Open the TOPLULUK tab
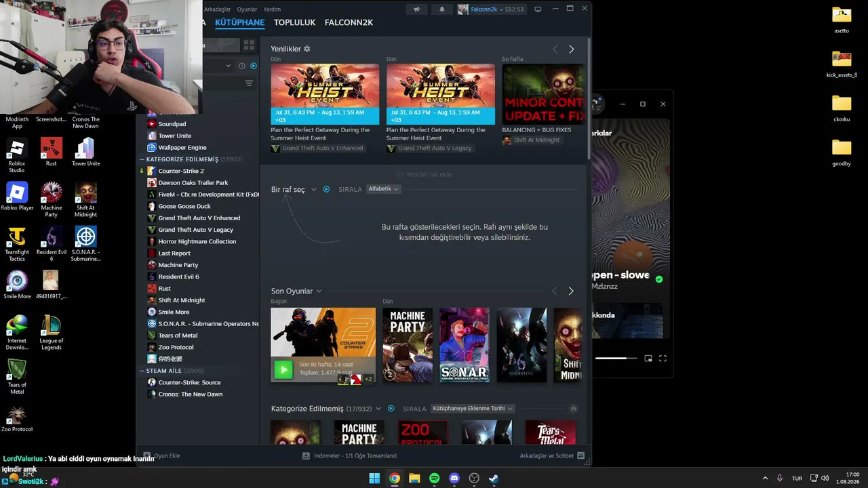This screenshot has height=488, width=868. [x=295, y=22]
